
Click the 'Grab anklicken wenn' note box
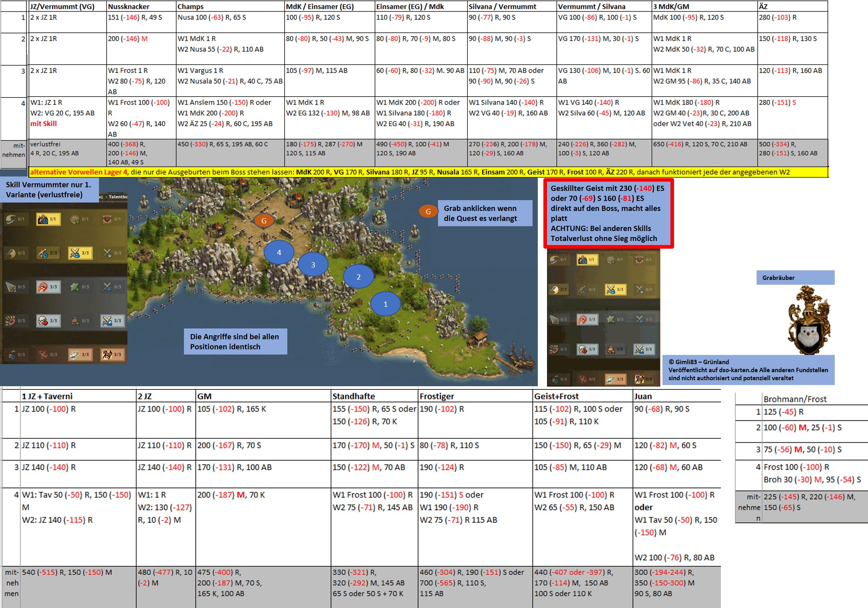(x=485, y=213)
